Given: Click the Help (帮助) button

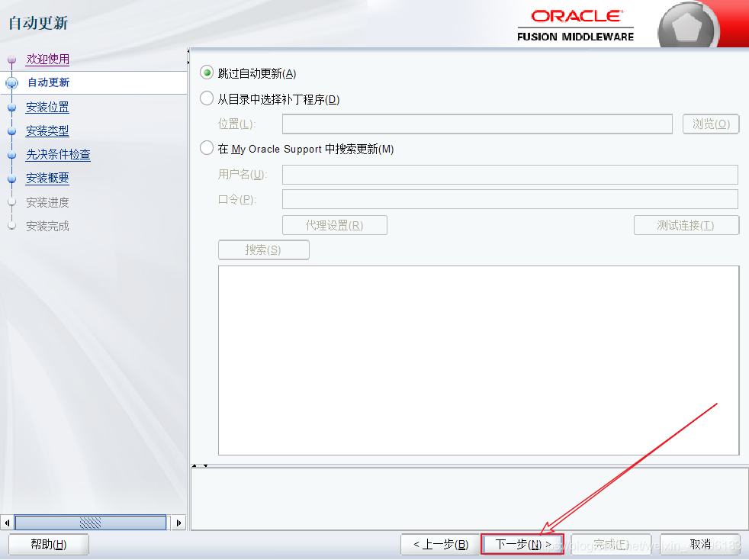Looking at the screenshot, I should coord(49,544).
